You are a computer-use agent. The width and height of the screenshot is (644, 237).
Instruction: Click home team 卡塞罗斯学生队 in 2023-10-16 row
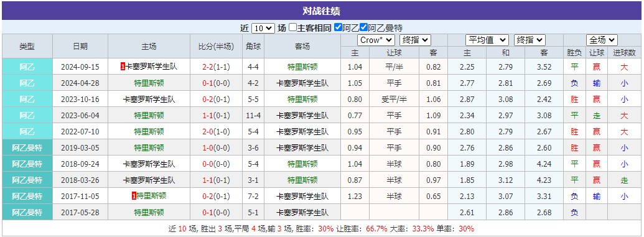tap(149, 99)
